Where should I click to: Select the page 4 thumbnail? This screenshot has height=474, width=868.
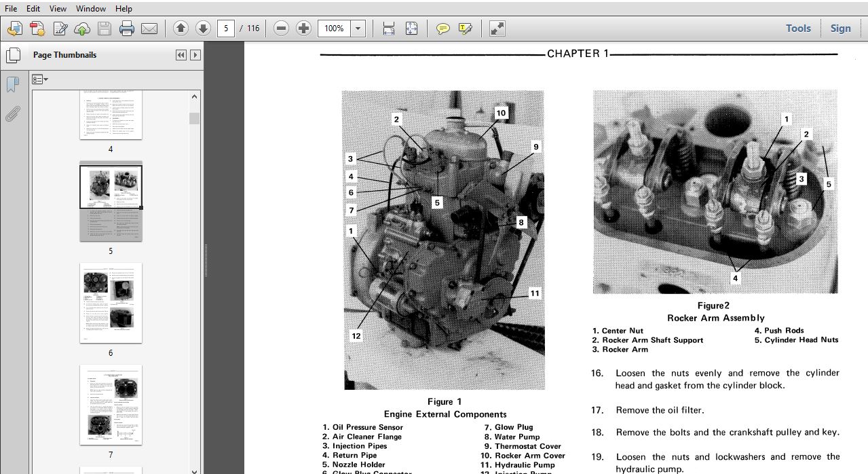[x=111, y=116]
